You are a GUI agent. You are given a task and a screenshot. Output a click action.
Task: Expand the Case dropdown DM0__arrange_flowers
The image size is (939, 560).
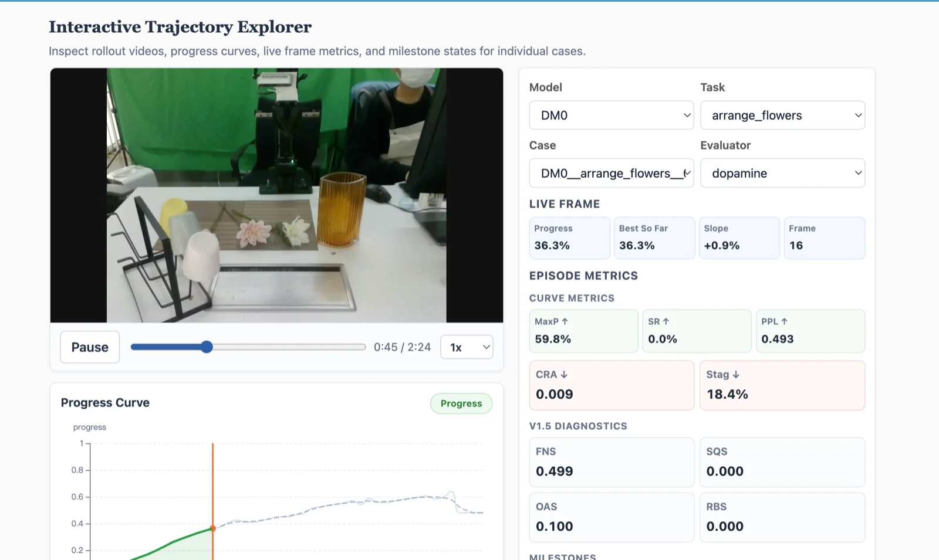pyautogui.click(x=612, y=173)
